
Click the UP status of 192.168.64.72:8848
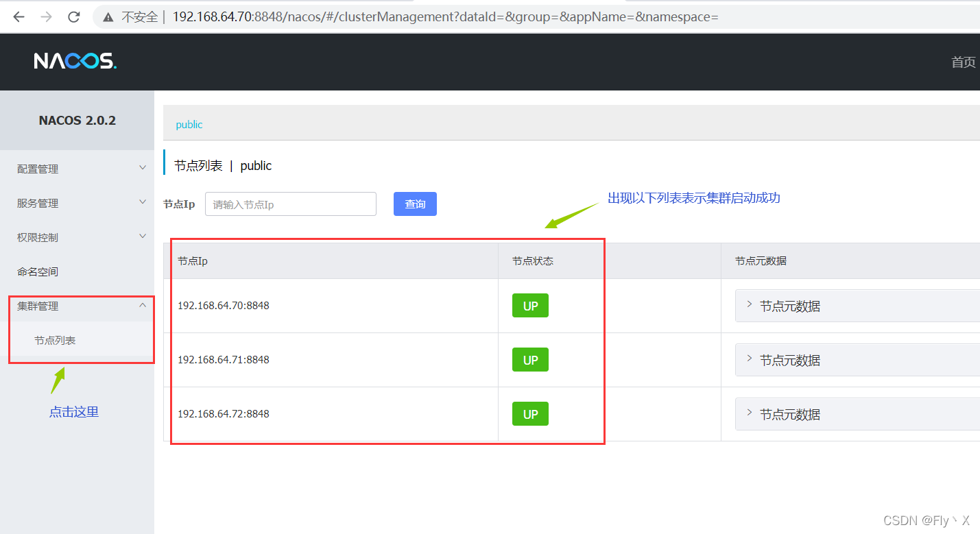click(530, 414)
